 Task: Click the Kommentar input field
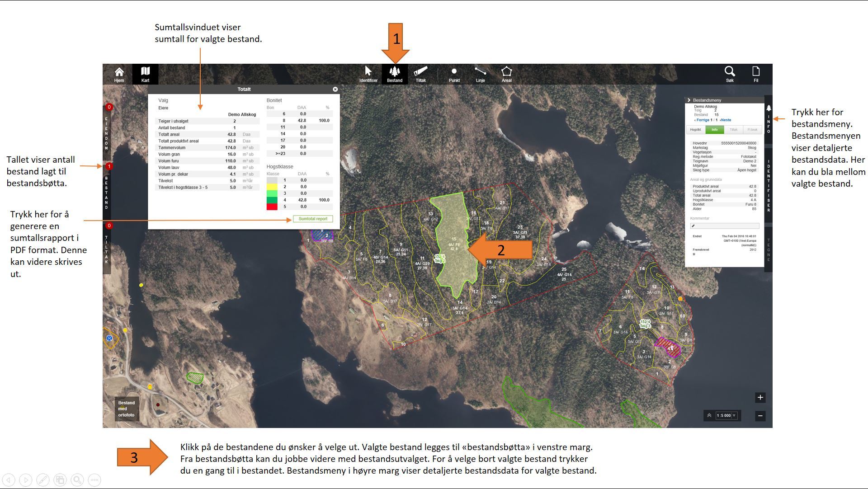click(x=725, y=226)
